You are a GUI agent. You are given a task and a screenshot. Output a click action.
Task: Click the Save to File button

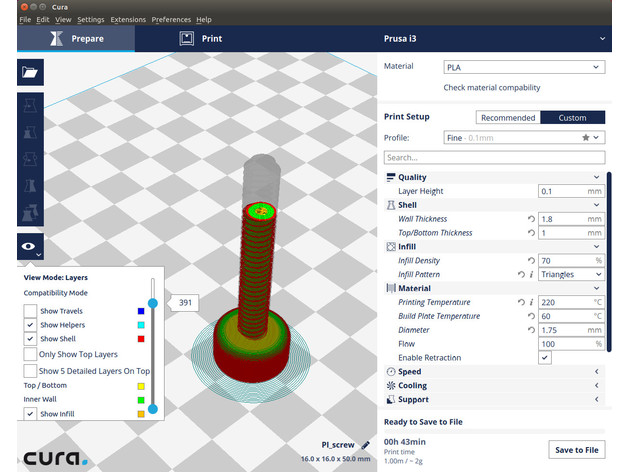click(x=577, y=450)
